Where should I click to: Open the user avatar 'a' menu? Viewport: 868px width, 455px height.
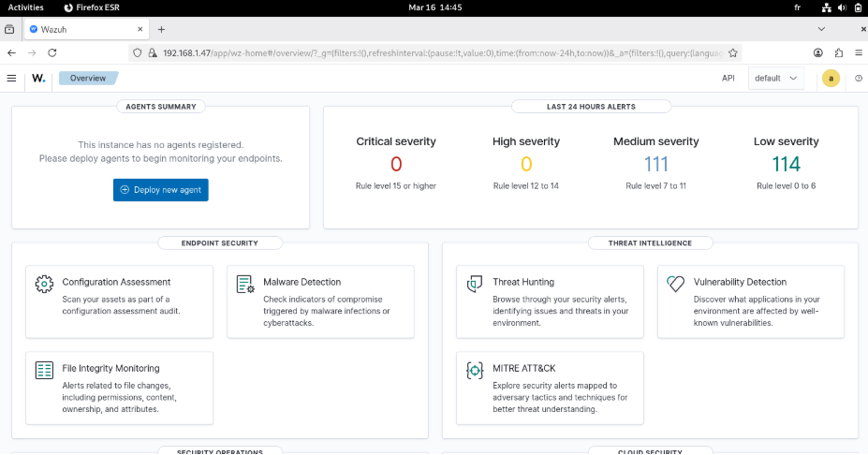coord(831,78)
